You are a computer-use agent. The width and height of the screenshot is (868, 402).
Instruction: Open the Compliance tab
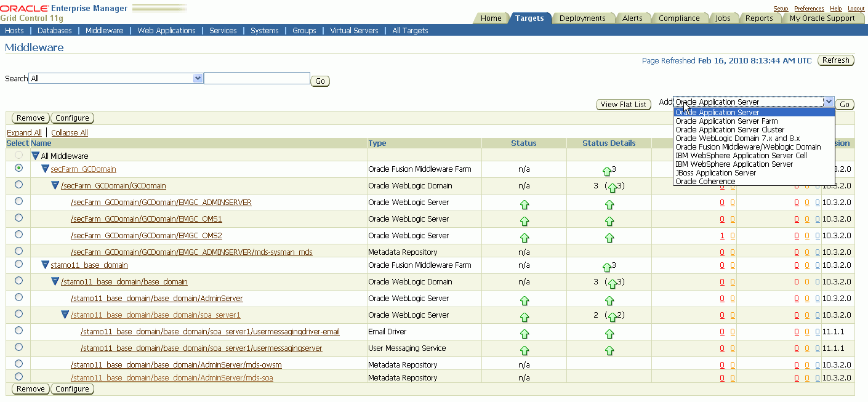[679, 18]
